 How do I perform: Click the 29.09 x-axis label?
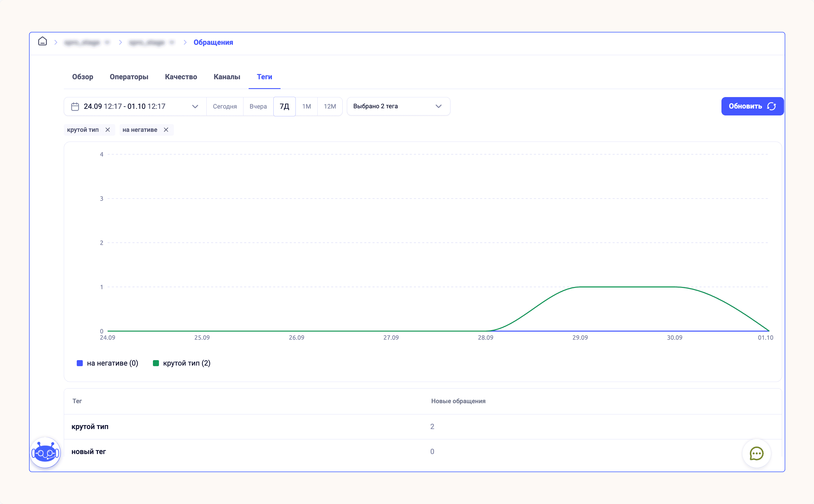tap(580, 338)
